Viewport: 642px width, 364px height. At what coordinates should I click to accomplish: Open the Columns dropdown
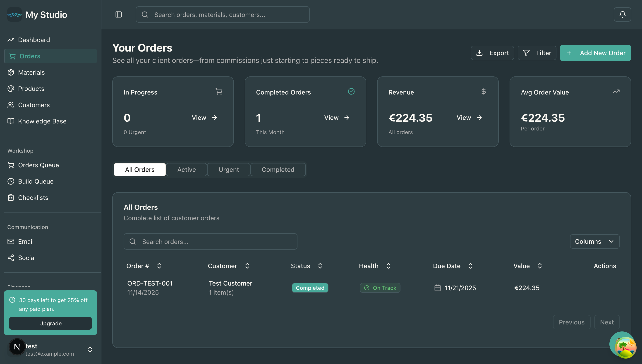(x=594, y=241)
